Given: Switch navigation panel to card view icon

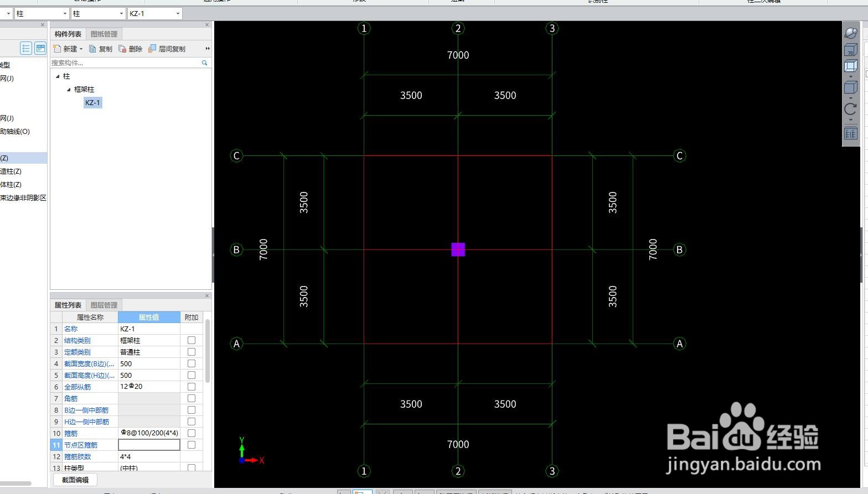Looking at the screenshot, I should pyautogui.click(x=40, y=48).
